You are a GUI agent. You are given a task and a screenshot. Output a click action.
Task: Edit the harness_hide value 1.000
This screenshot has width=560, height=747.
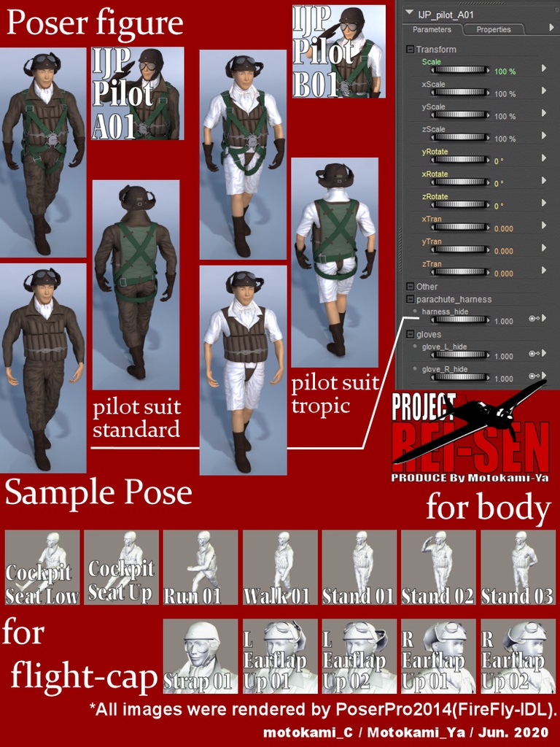pyautogui.click(x=504, y=322)
